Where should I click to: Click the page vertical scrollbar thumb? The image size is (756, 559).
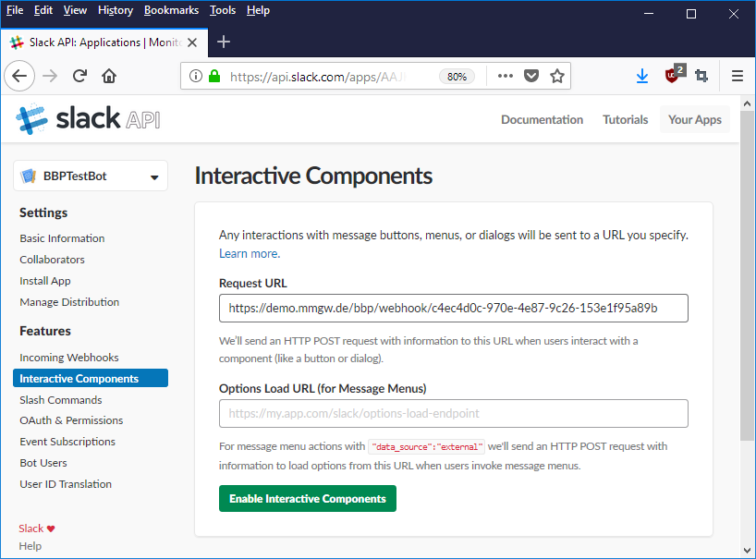pos(747,274)
